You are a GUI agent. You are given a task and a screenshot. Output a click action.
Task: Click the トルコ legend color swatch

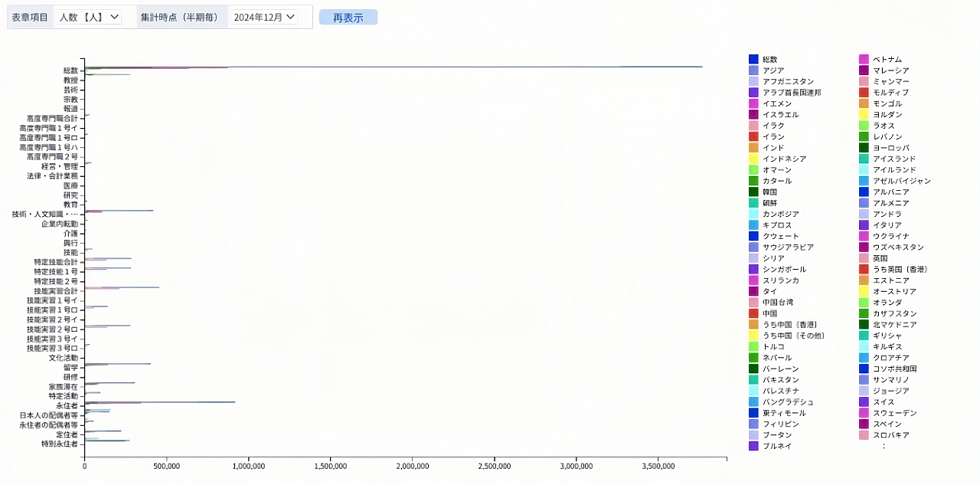753,346
